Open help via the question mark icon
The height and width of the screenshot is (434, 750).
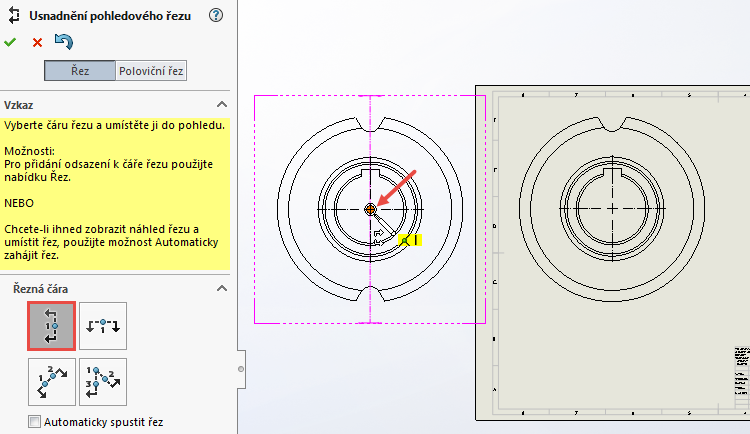216,15
